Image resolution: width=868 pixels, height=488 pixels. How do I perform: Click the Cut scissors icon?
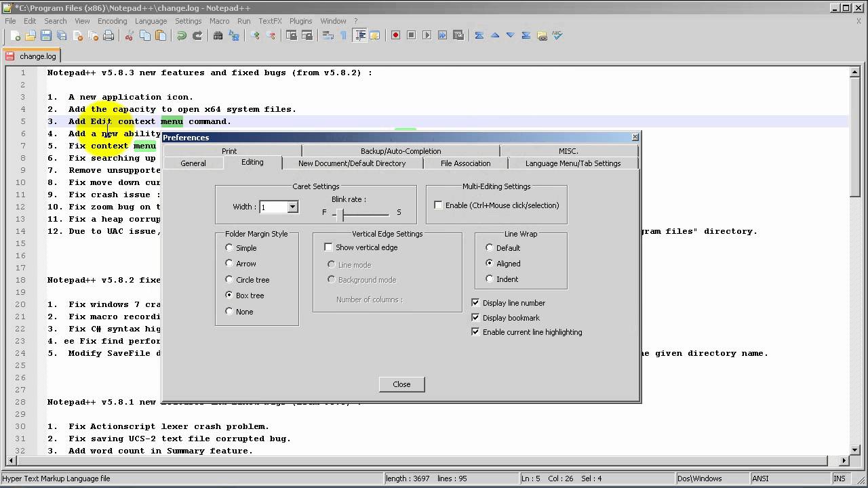(129, 35)
